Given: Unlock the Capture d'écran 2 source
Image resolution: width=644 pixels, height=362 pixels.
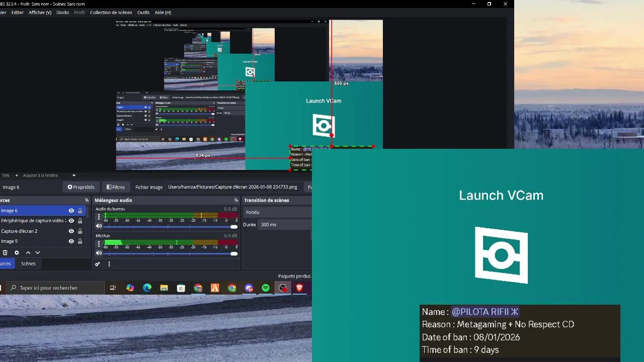Looking at the screenshot, I should (x=80, y=231).
